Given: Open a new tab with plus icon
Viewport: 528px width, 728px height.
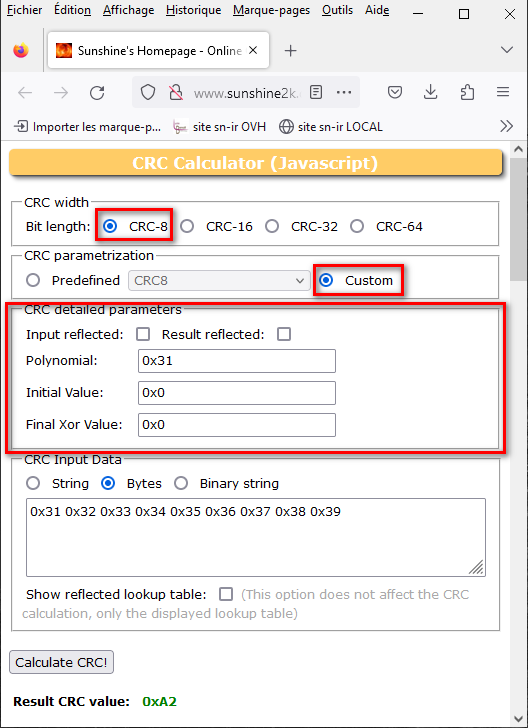Looking at the screenshot, I should pos(290,51).
